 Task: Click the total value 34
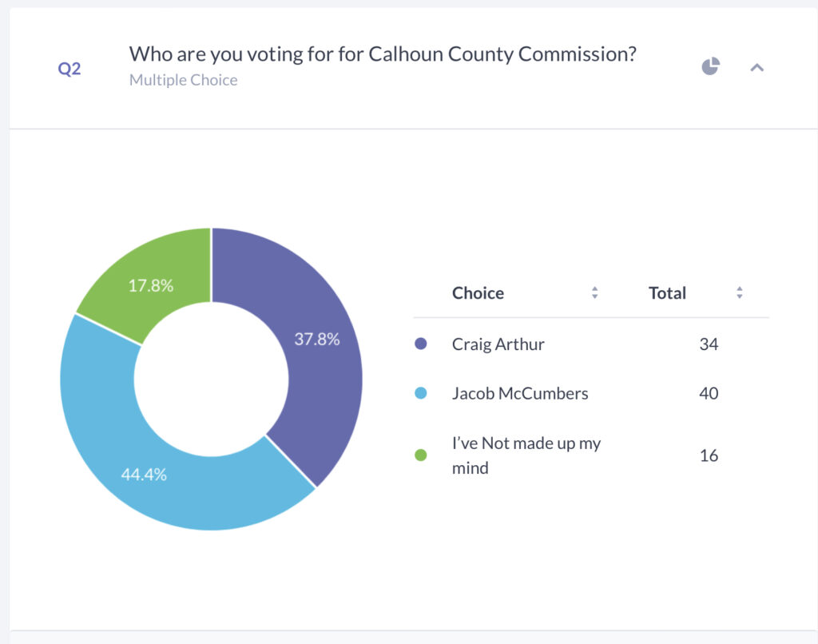(x=709, y=344)
